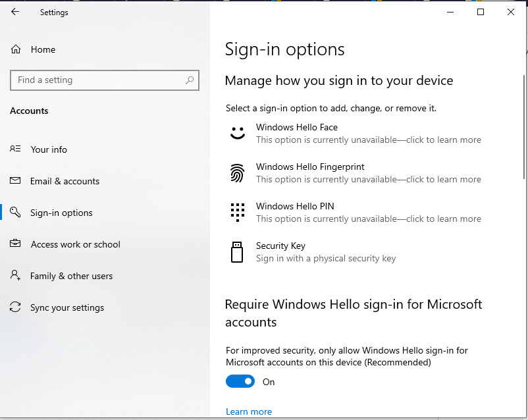Click the back arrow in Settings

pyautogui.click(x=14, y=12)
